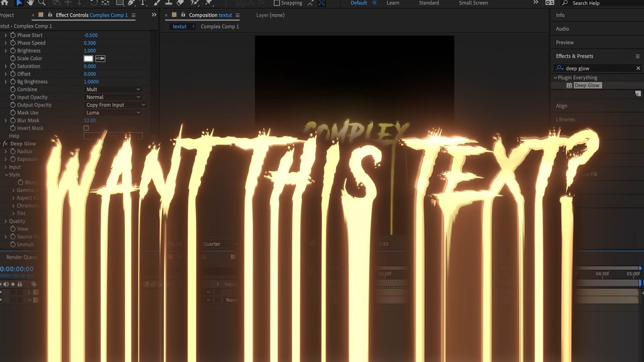Image resolution: width=644 pixels, height=362 pixels.
Task: Select the Horizontal Type tool
Action: pyautogui.click(x=144, y=3)
